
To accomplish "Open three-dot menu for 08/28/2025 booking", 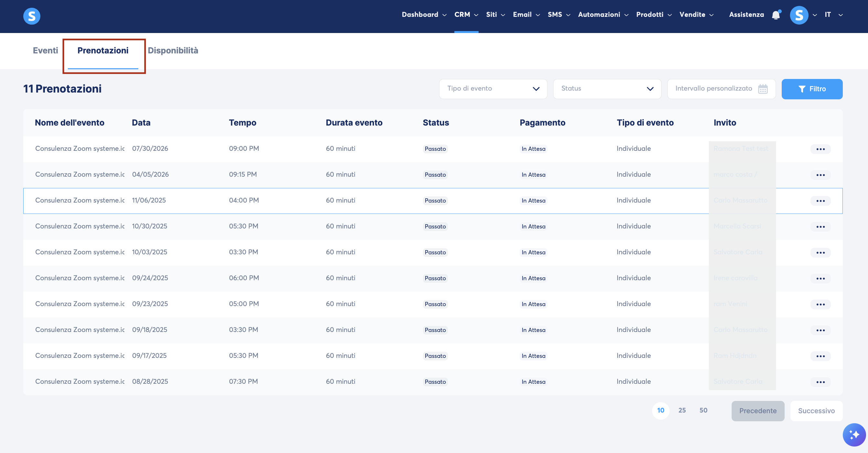I will point(820,382).
